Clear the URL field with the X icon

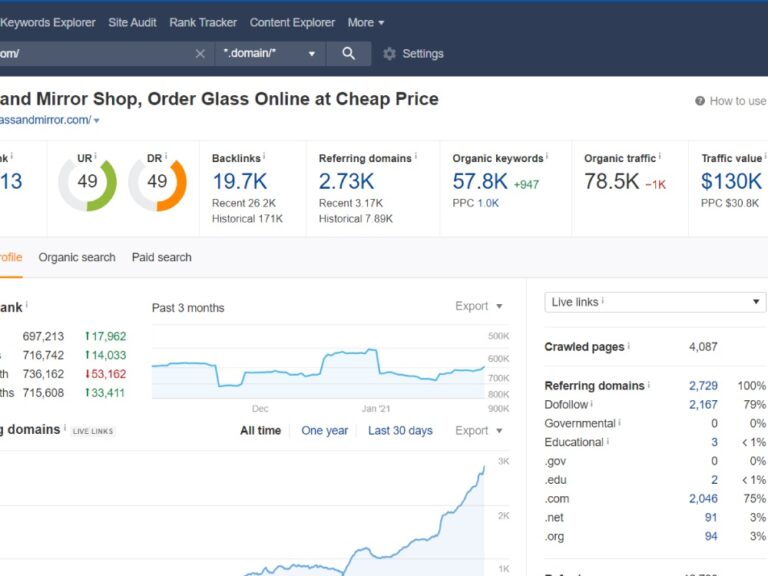200,53
